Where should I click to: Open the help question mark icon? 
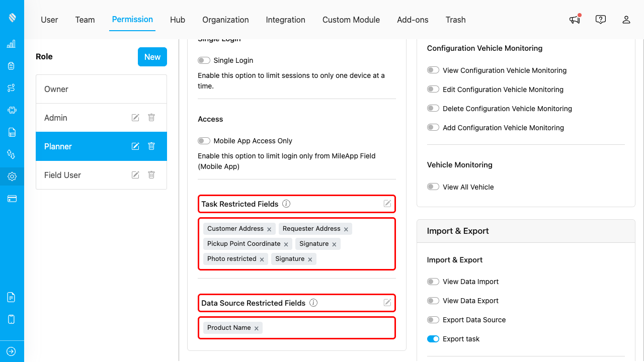600,20
